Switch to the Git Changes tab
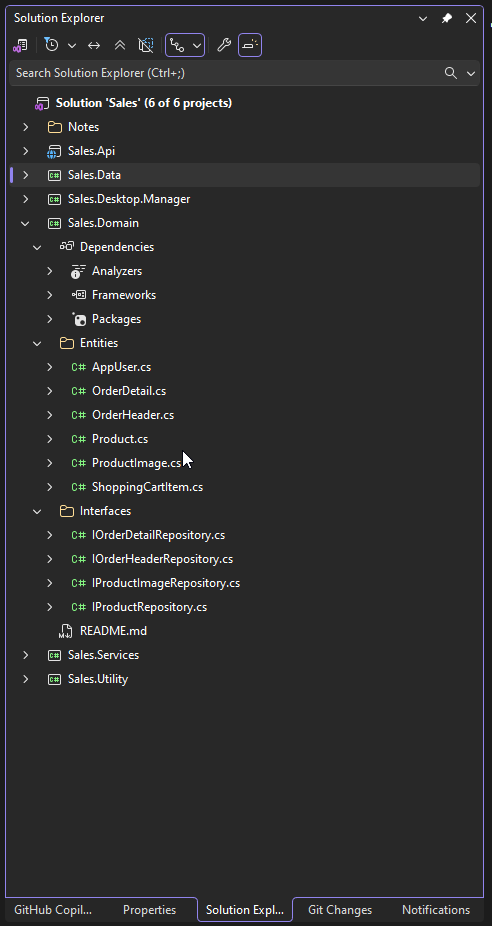 (340, 909)
